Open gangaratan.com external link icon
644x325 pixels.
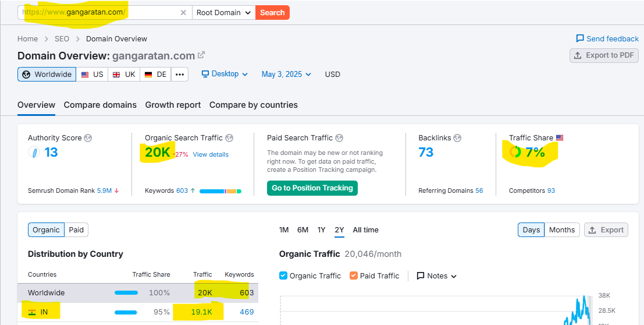pyautogui.click(x=201, y=55)
